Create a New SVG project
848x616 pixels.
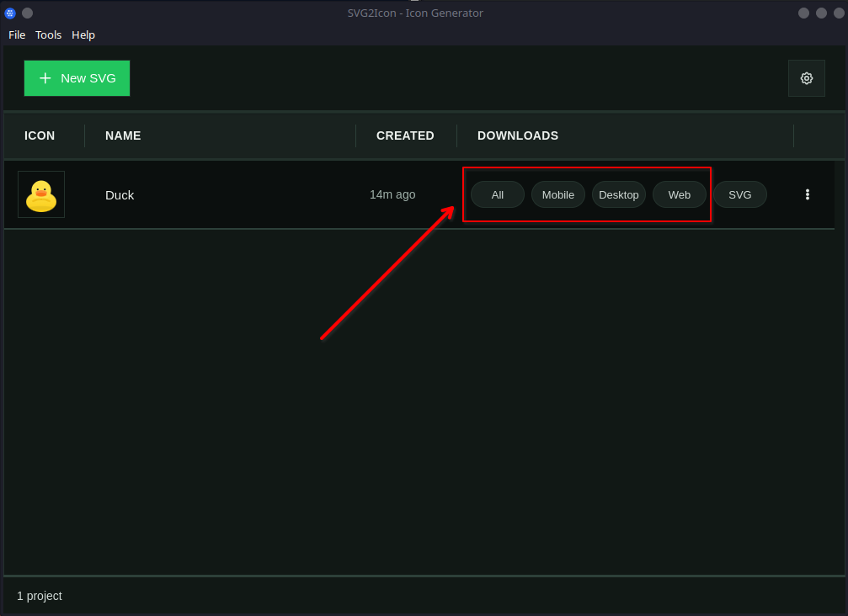[x=77, y=77]
